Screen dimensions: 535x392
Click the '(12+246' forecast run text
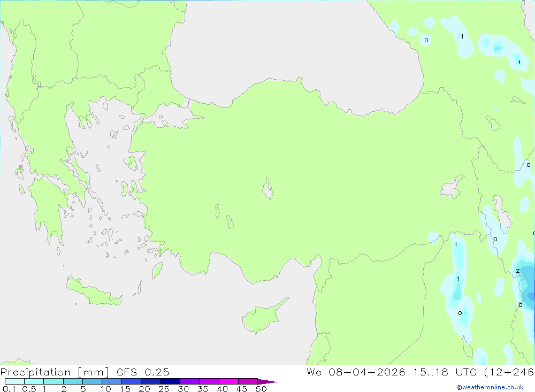509,372
